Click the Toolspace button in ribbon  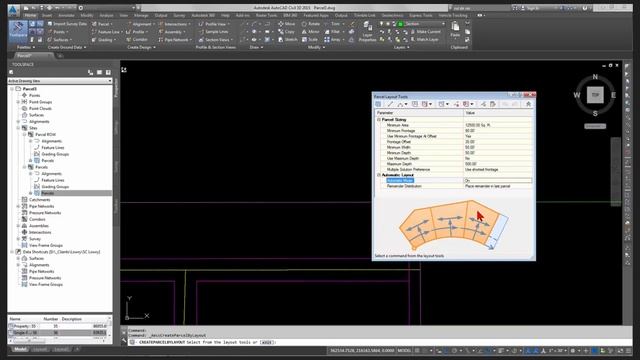(18, 31)
